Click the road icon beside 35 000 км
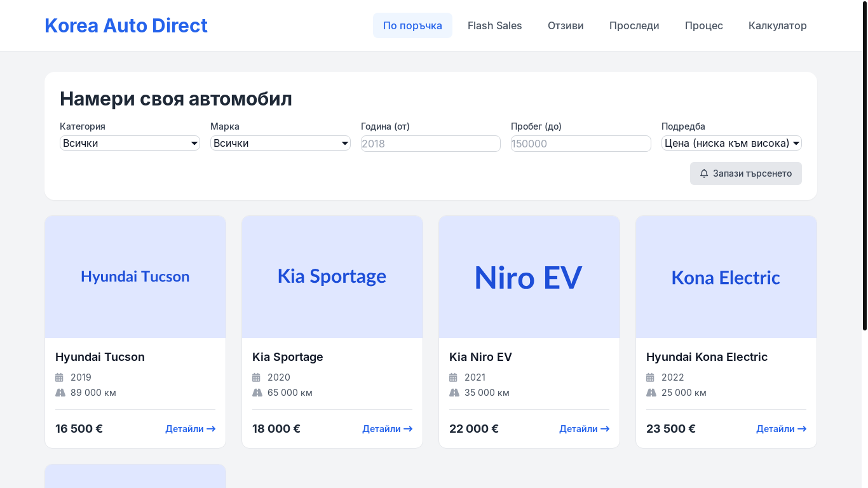868x488 pixels. [454, 393]
